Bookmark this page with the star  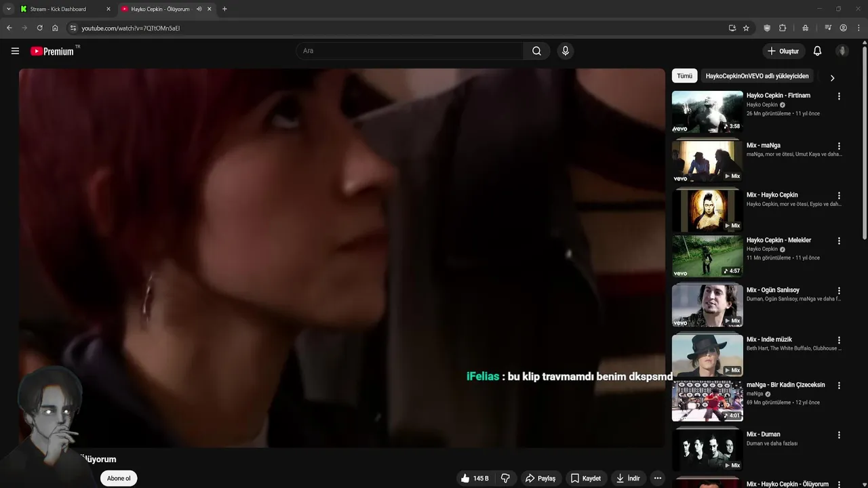[746, 28]
